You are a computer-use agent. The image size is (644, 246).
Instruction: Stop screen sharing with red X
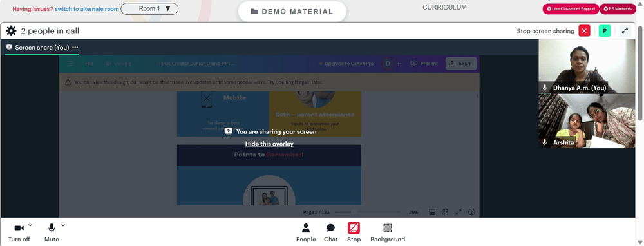(584, 31)
